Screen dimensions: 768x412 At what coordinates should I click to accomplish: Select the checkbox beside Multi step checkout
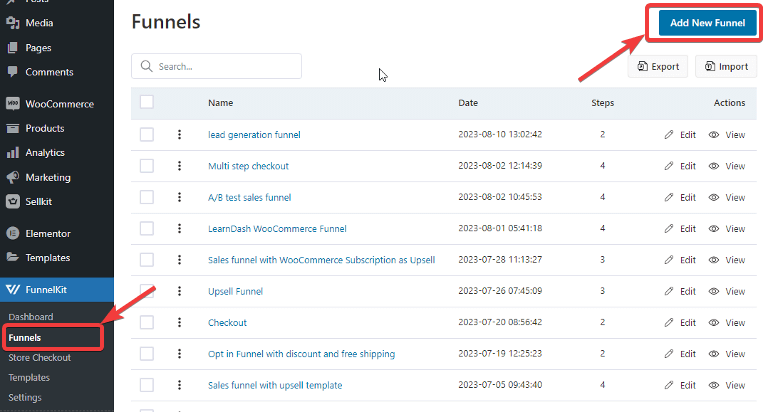pyautogui.click(x=147, y=165)
